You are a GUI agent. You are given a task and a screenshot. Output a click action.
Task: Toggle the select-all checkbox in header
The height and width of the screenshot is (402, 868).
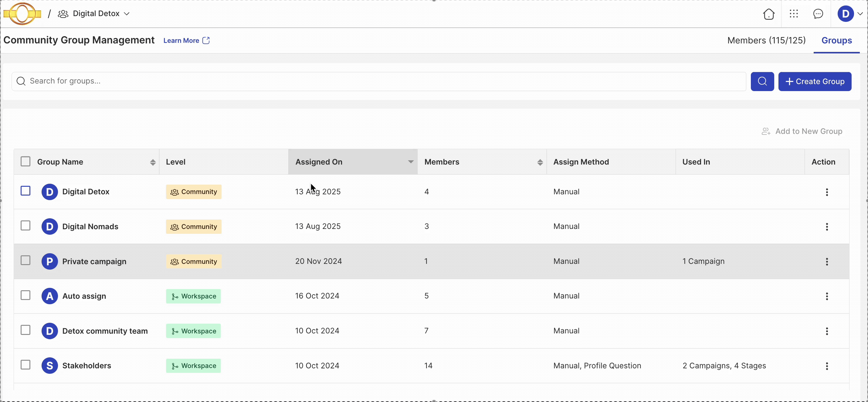pyautogui.click(x=25, y=162)
